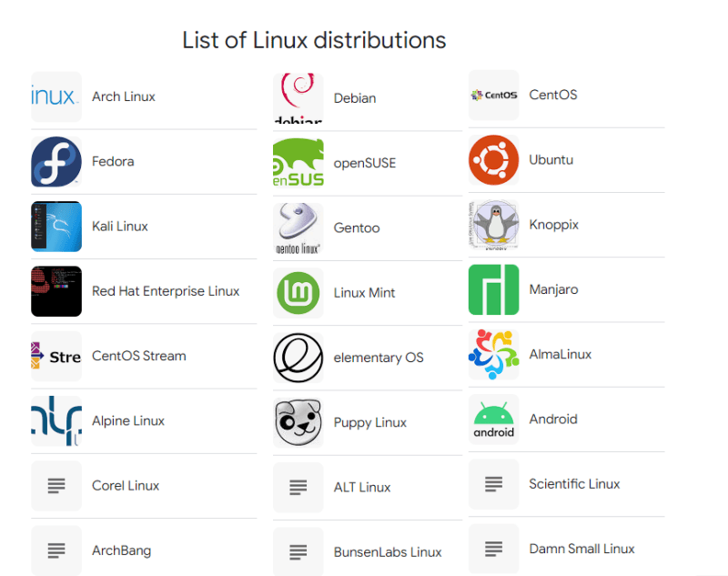The image size is (728, 576).
Task: Open the Knoppix text entry
Action: click(554, 225)
